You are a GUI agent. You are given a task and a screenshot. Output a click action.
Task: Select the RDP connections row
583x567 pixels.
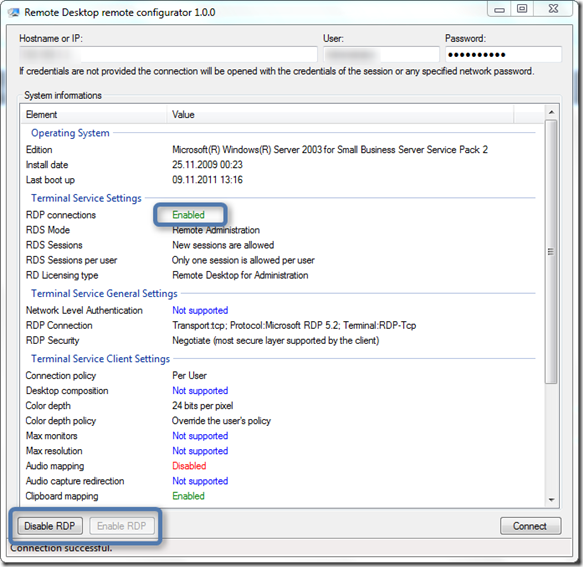(x=283, y=215)
